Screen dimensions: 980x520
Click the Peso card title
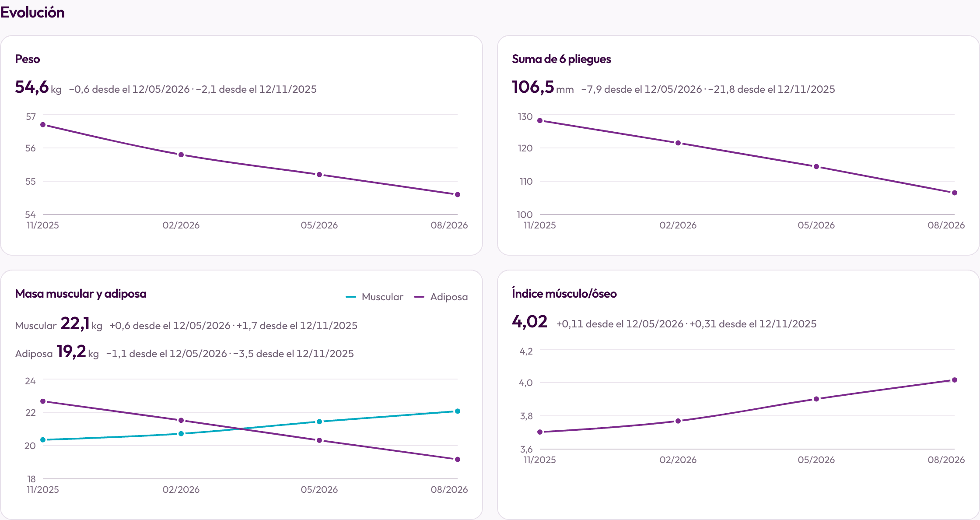pyautogui.click(x=28, y=59)
